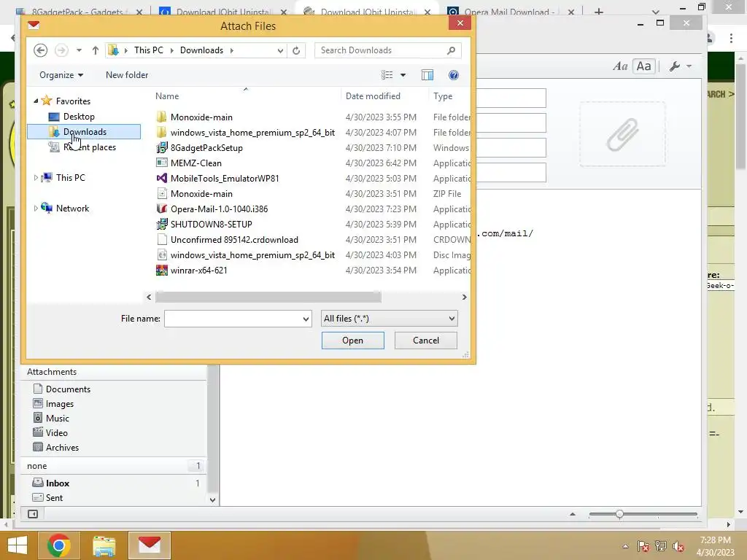Open Google Chrome from the taskbar
The width and height of the screenshot is (747, 560).
tap(59, 545)
